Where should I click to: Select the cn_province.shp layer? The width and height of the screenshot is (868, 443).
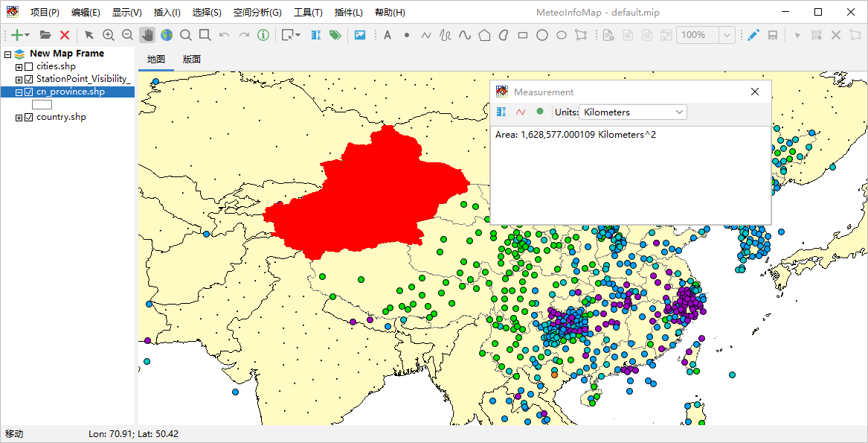[71, 92]
